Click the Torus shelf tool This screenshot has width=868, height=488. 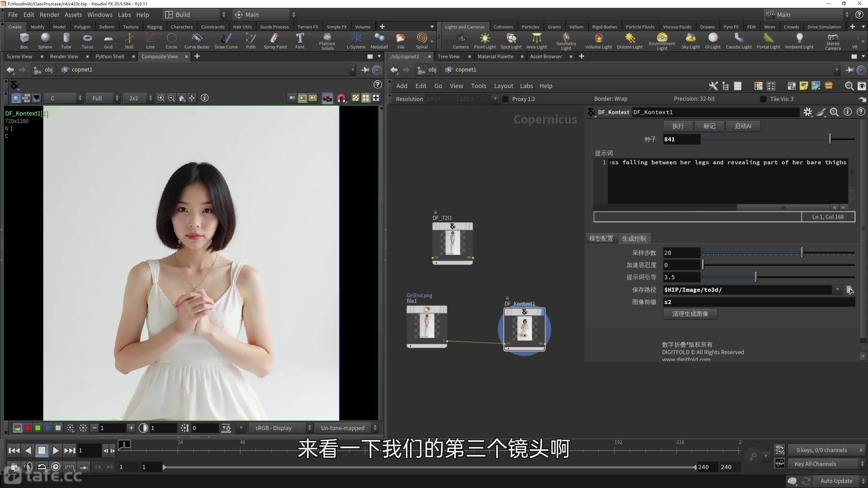coord(87,41)
